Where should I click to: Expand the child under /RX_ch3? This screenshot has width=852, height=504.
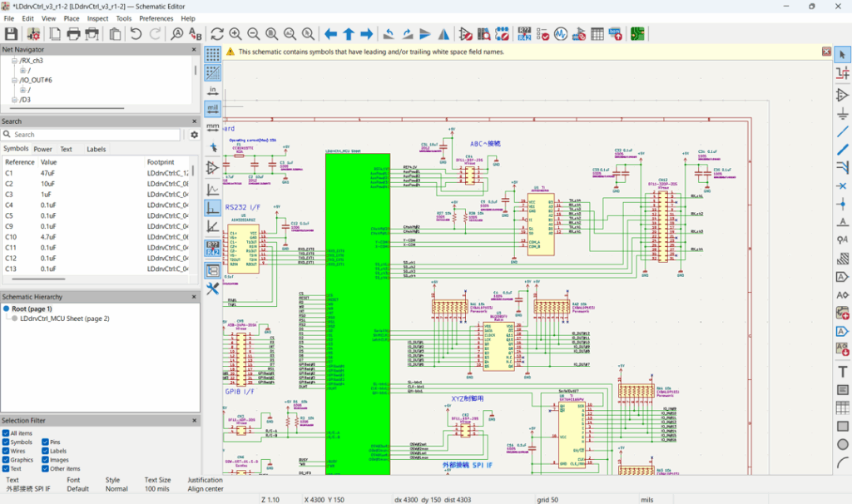point(22,71)
